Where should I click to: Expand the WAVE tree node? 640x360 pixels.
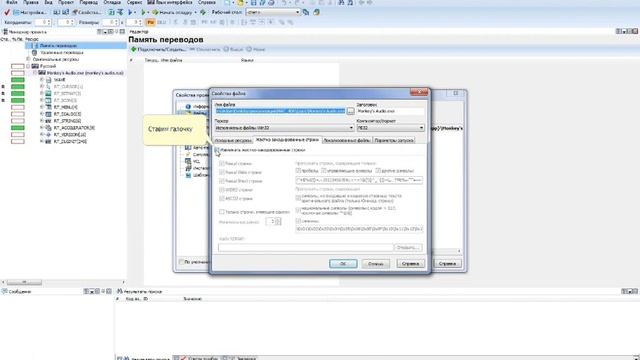(x=42, y=80)
